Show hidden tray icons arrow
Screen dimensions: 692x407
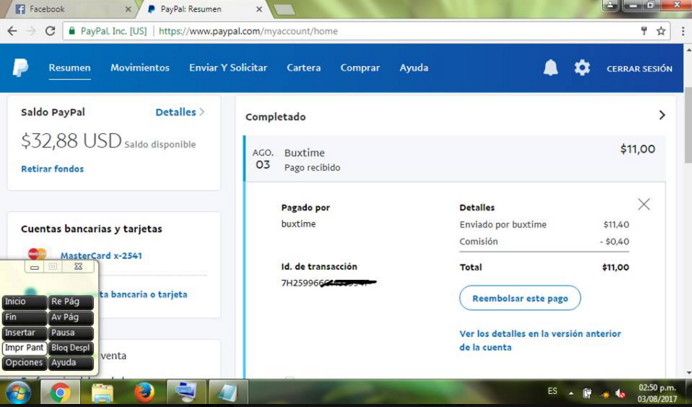click(x=571, y=393)
